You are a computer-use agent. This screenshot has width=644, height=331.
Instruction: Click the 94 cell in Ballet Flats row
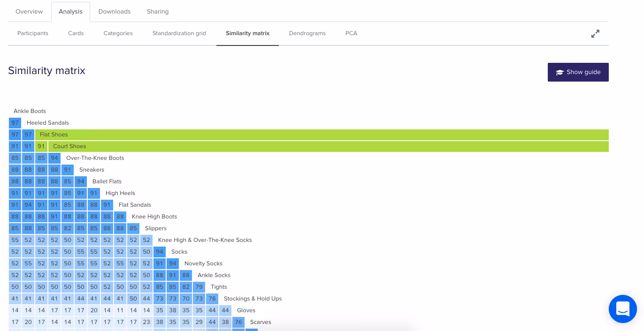pyautogui.click(x=81, y=181)
